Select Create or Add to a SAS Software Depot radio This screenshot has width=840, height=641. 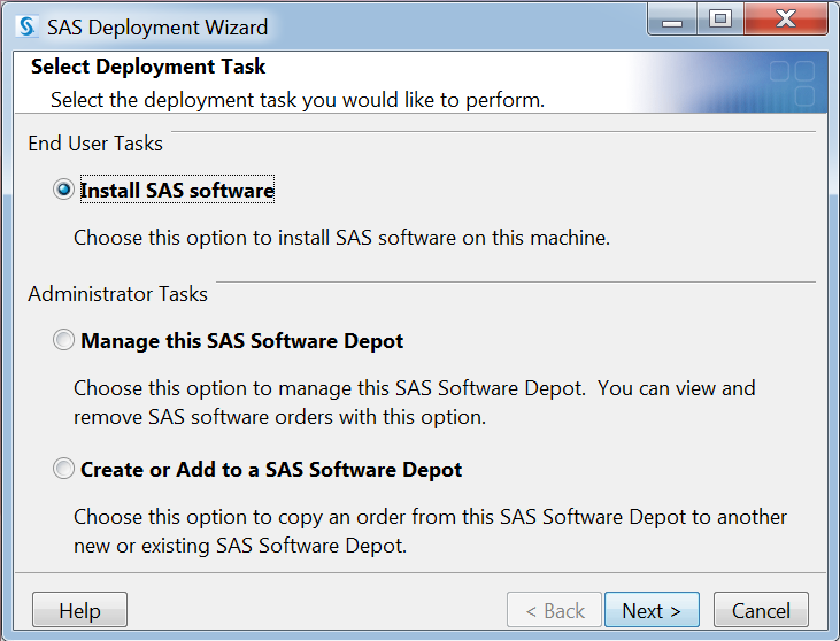click(x=63, y=469)
